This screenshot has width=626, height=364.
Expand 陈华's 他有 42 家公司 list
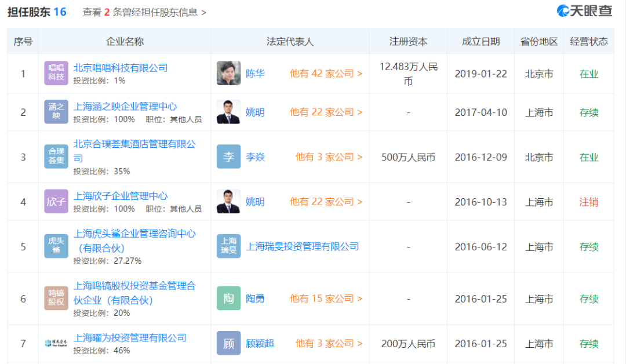(326, 74)
